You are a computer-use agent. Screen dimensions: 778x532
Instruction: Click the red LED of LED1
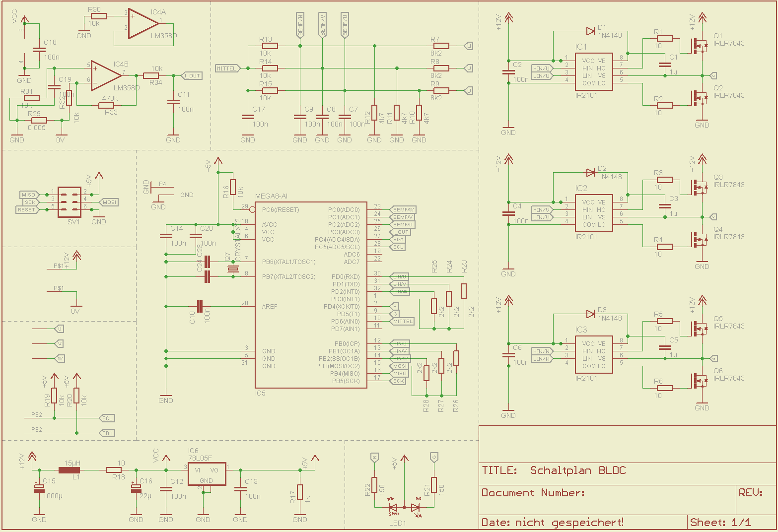[x=416, y=508]
